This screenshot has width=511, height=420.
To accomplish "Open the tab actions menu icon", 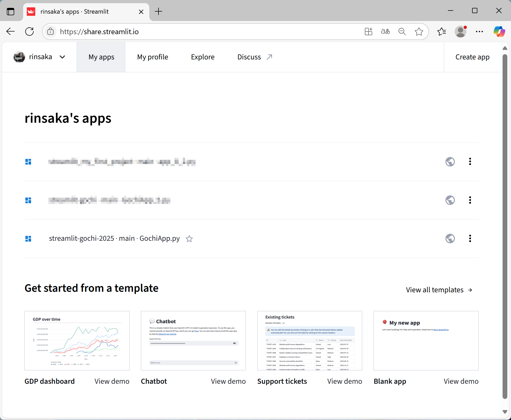I will point(11,12).
